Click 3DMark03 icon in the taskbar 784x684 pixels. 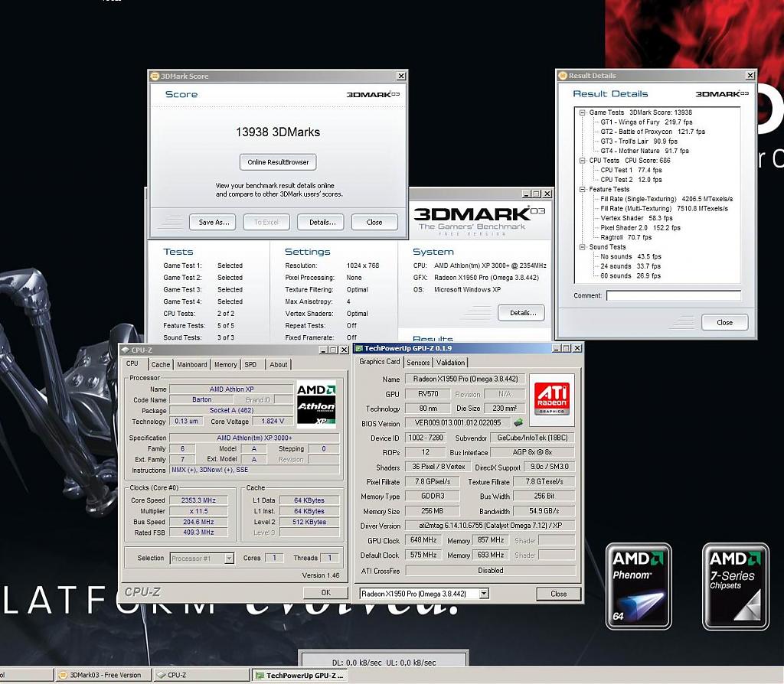pos(63,675)
